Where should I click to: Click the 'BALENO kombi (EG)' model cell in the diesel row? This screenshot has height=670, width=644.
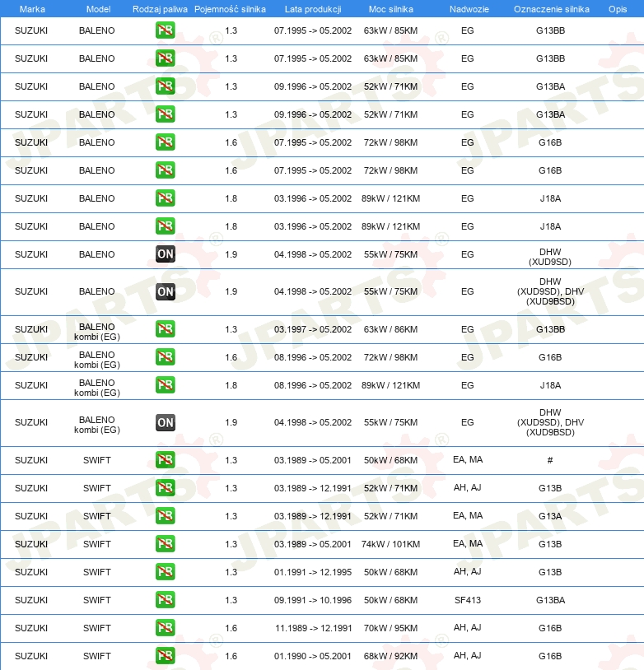[97, 426]
